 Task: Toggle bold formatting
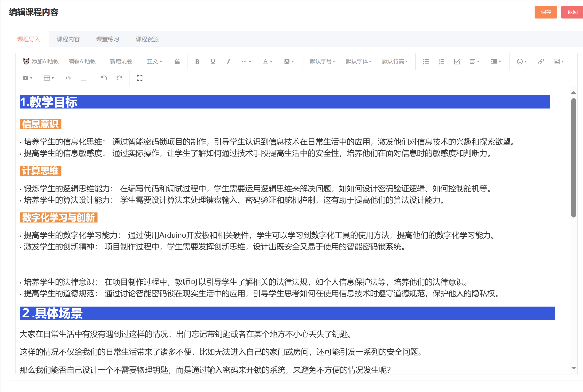coord(197,61)
